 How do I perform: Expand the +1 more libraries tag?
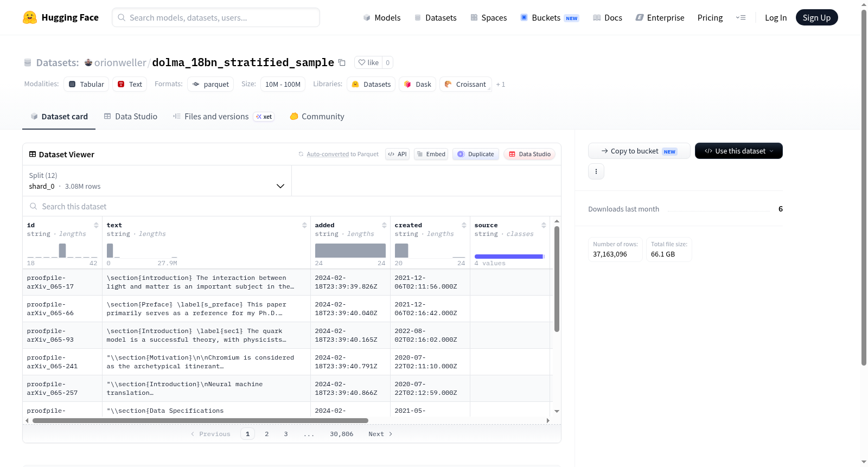tap(501, 84)
